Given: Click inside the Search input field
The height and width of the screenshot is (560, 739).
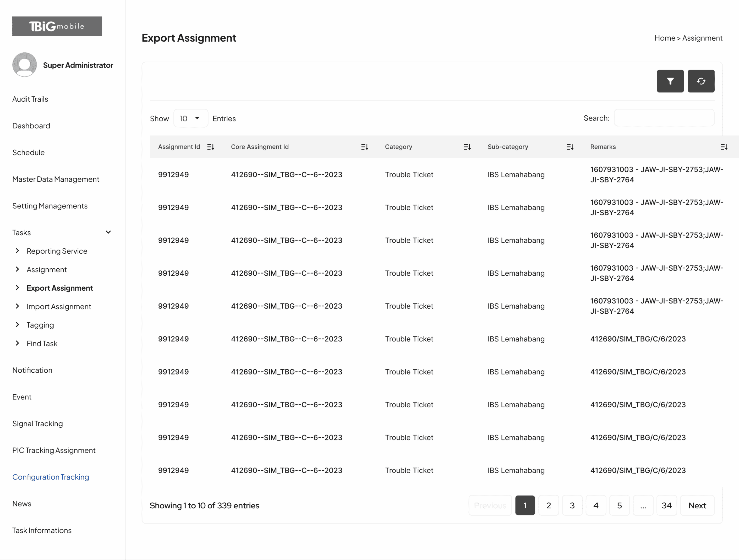Looking at the screenshot, I should [664, 118].
